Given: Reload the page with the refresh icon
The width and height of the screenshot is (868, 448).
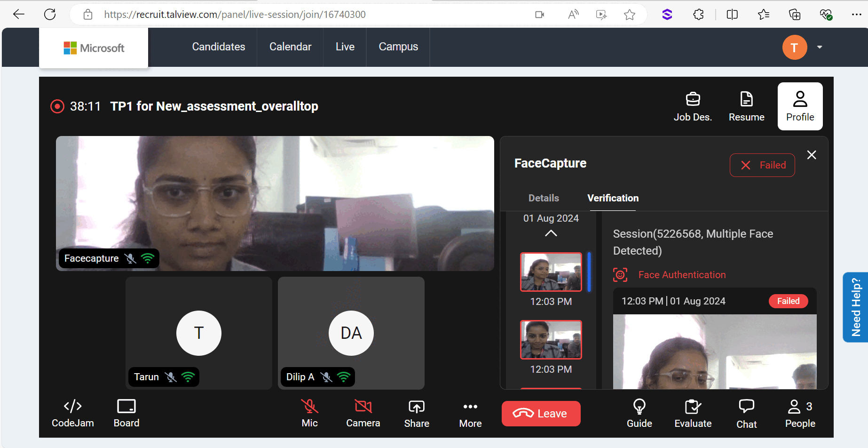Looking at the screenshot, I should point(50,14).
